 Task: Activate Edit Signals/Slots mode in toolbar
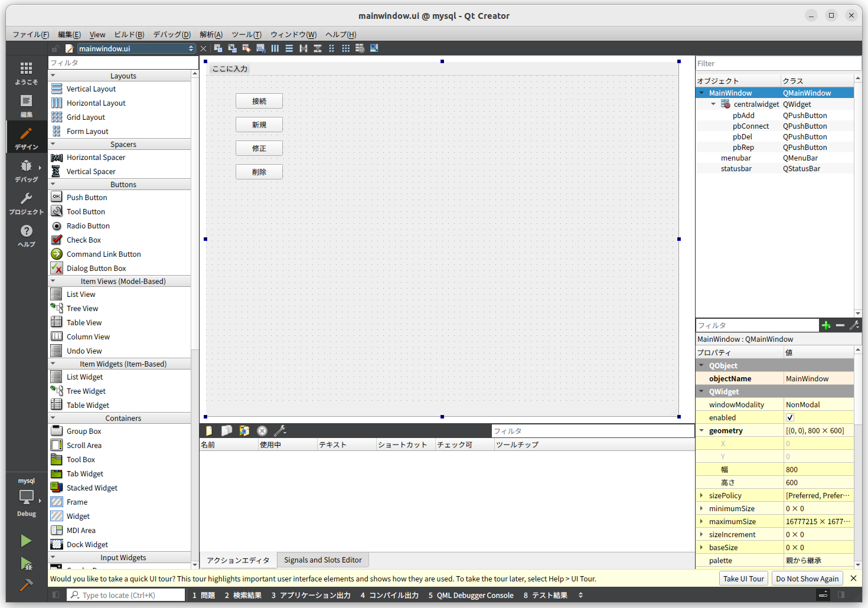[x=232, y=48]
